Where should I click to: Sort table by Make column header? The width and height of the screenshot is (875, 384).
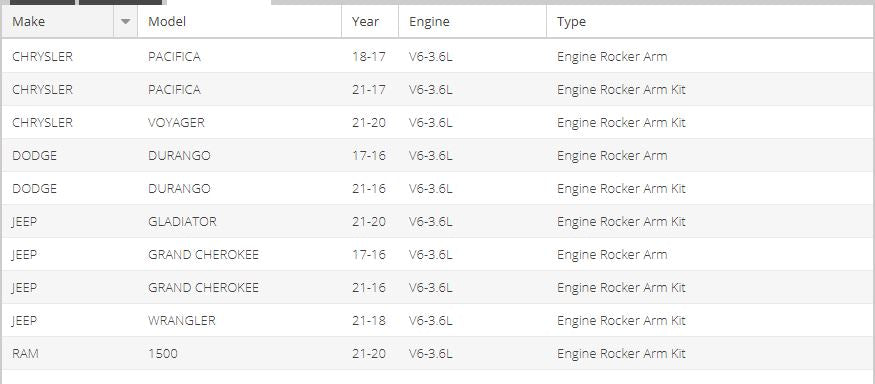click(58, 22)
